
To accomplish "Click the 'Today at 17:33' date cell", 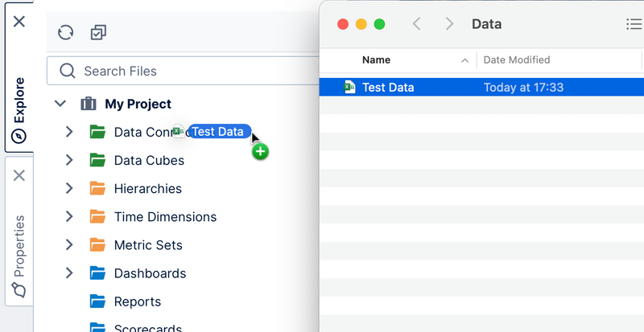I will [523, 88].
